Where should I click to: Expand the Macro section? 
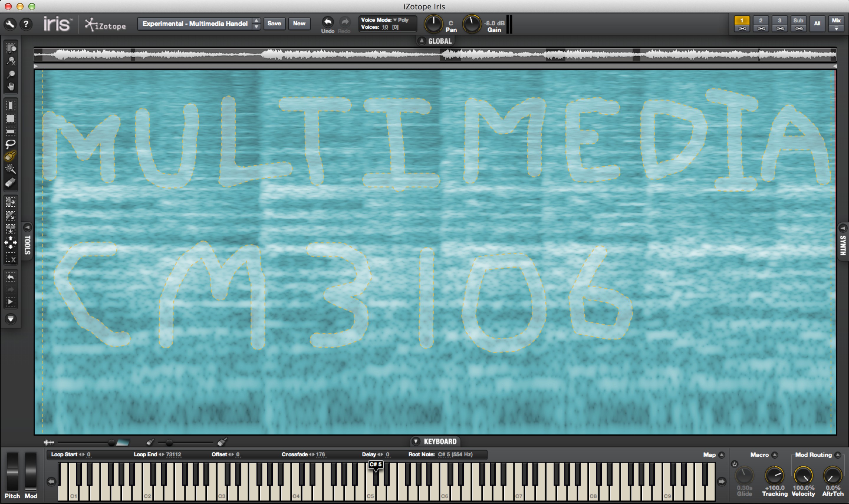774,455
